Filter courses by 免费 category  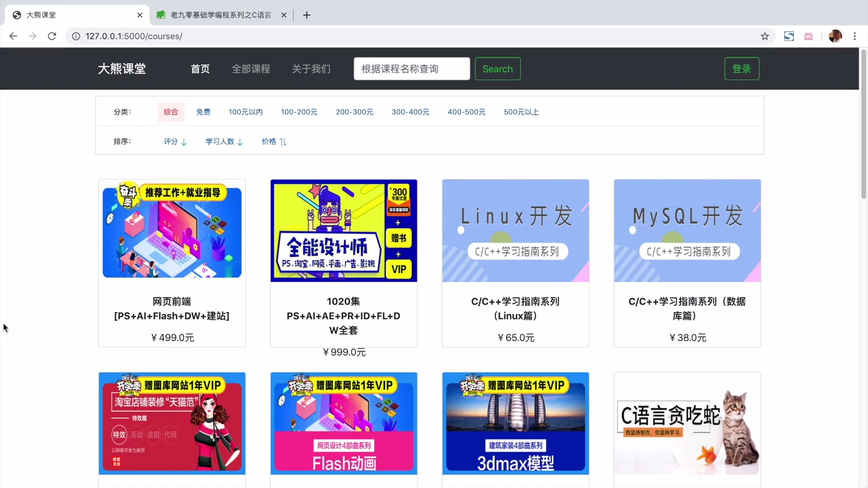tap(203, 112)
